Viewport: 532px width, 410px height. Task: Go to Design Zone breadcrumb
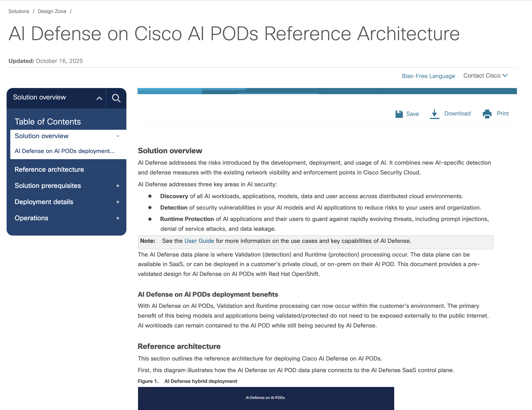coord(52,11)
